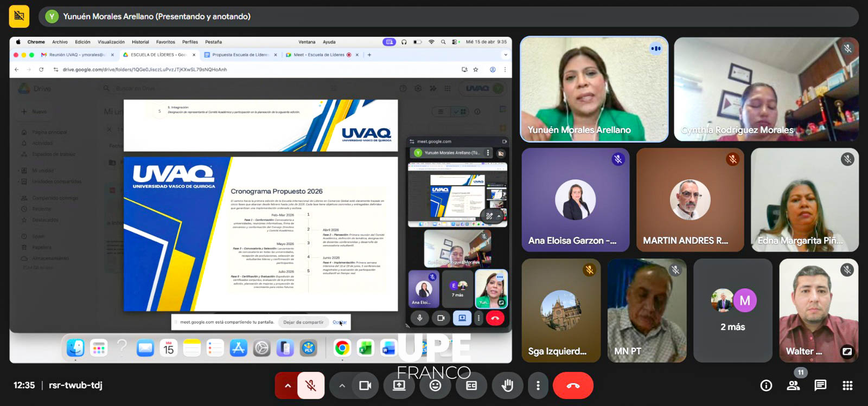Select Cynthia Rodriguez Morales video tile

click(766, 89)
